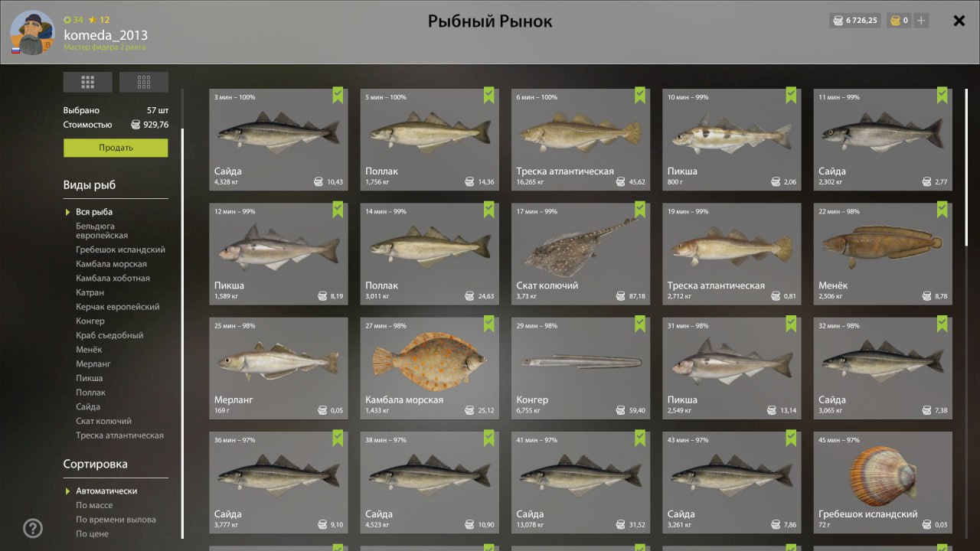Click the plus icon to add gold
This screenshot has width=980, height=551.
pos(921,21)
